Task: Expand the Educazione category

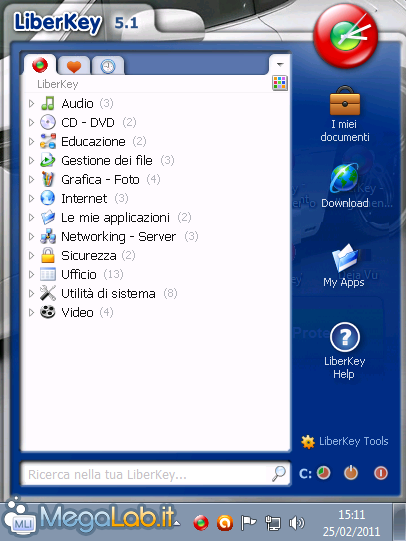Action: pos(31,141)
